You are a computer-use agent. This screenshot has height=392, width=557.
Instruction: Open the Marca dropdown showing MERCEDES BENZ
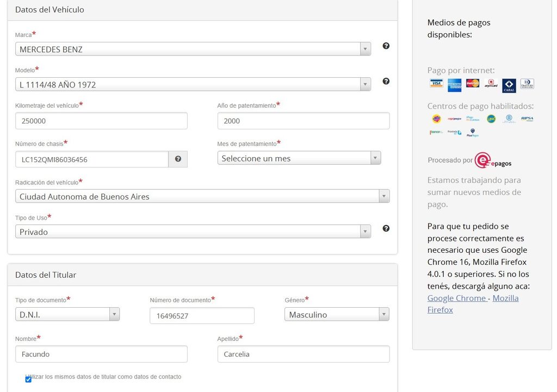point(193,49)
